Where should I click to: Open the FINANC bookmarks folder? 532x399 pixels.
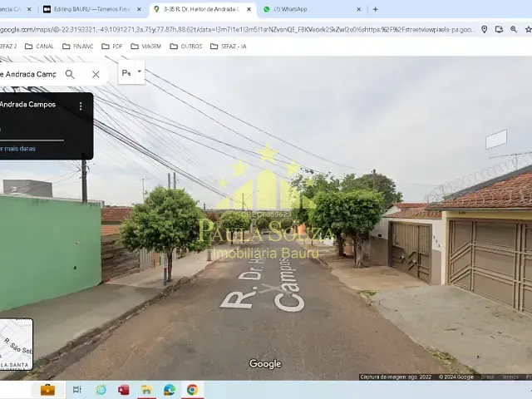(x=77, y=47)
